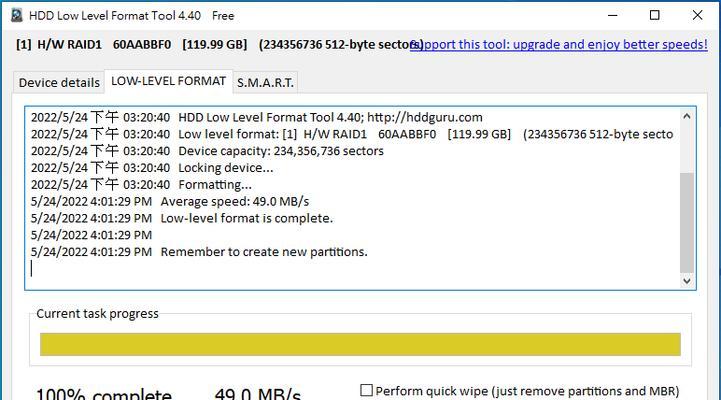Click the '100% complete' status text
The height and width of the screenshot is (400, 721).
click(x=104, y=394)
